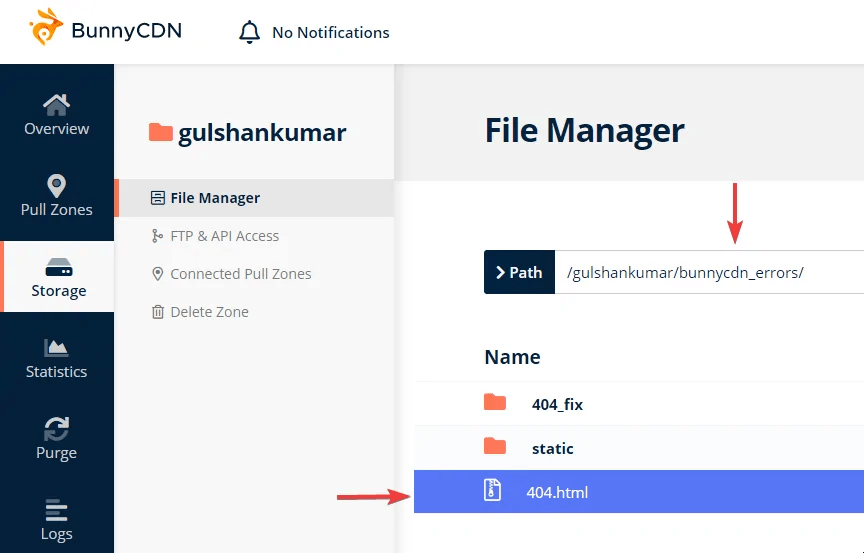Screen dimensions: 864x553
Task: Click the static folder icon
Action: 494,447
